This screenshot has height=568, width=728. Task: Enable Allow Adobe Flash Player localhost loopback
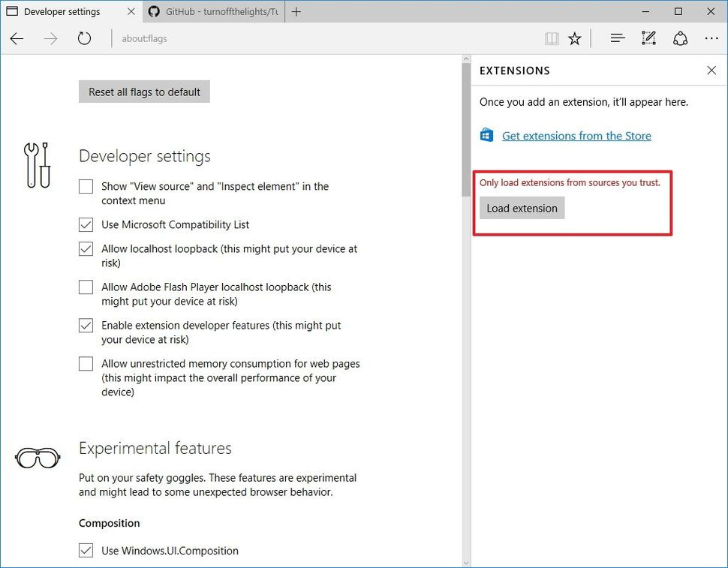[x=86, y=287]
